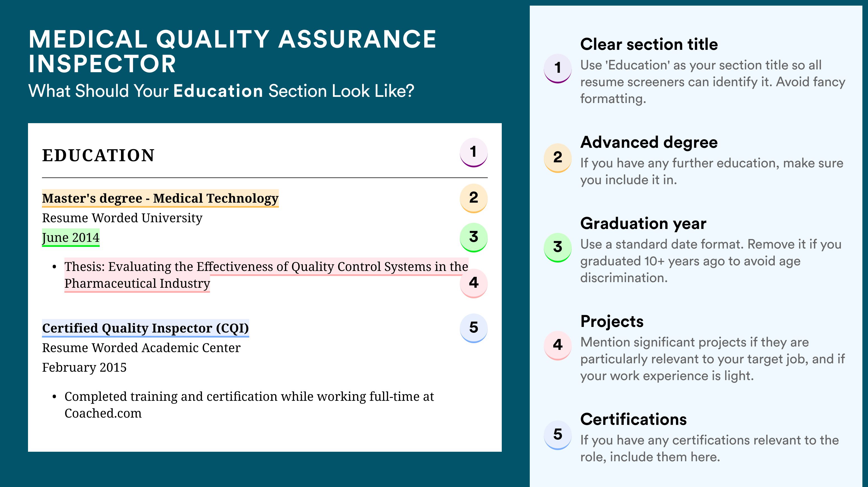This screenshot has height=487, width=868.
Task: Select the highlighted Master's degree - Medical Technology text
Action: (160, 198)
